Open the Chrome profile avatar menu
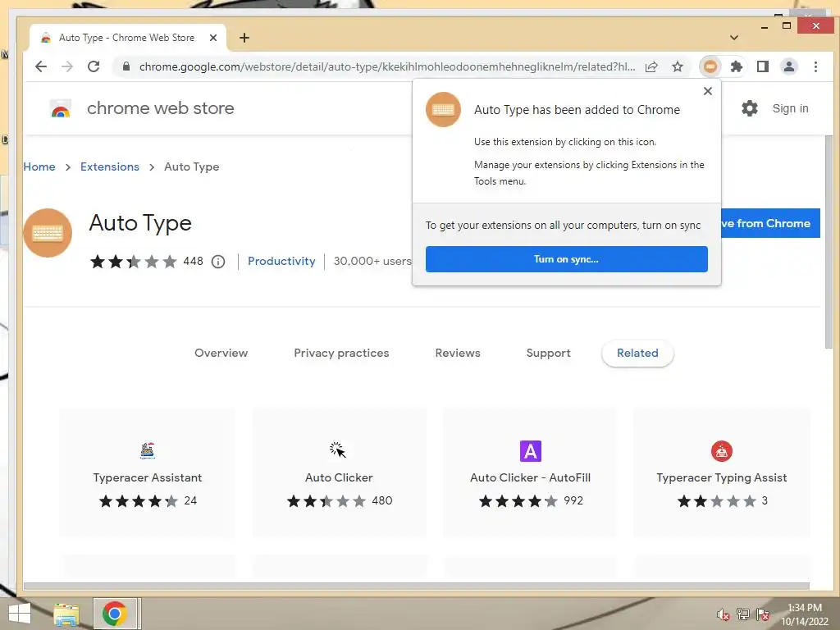 (789, 66)
